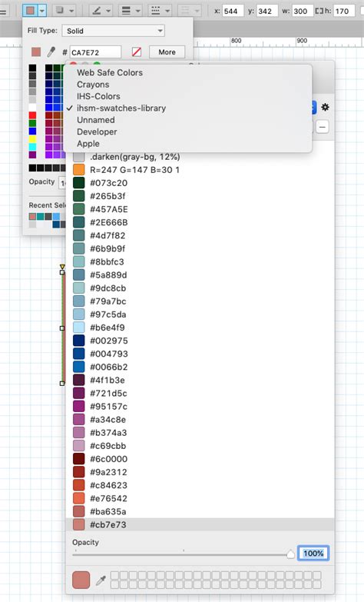Open the line weight dropdown arrow
The width and height of the screenshot is (364, 602).
137,11
